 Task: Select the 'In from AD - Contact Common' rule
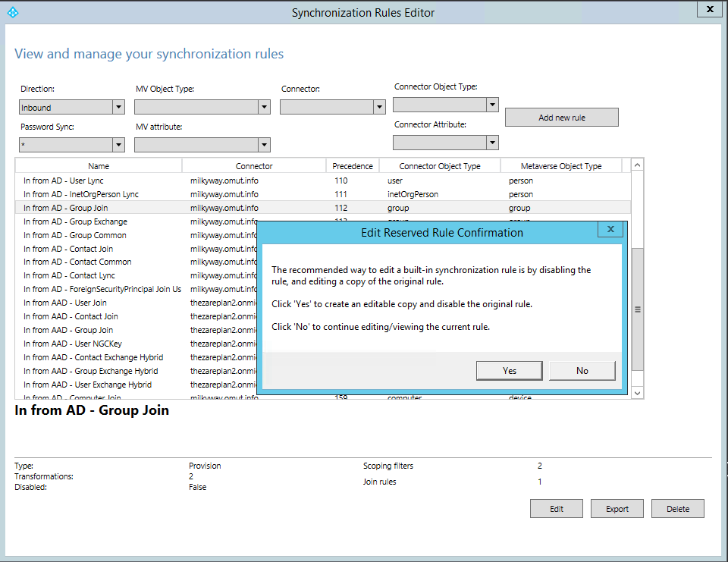point(77,262)
